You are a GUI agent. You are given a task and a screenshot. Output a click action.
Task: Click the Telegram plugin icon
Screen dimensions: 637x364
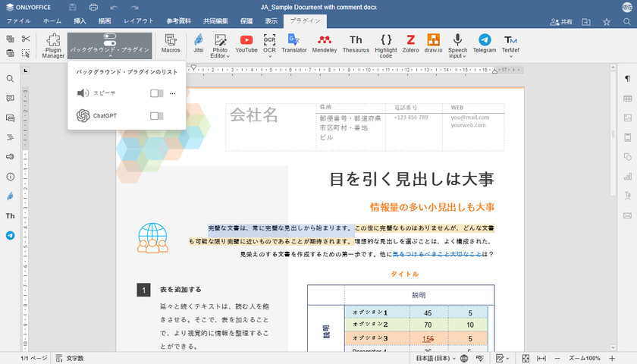[x=484, y=44]
